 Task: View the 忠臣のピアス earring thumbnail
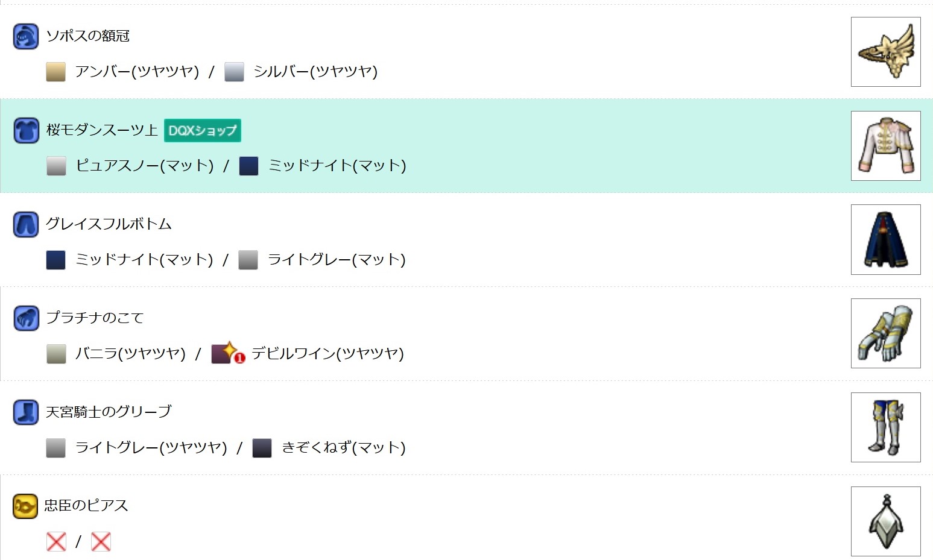pyautogui.click(x=885, y=521)
